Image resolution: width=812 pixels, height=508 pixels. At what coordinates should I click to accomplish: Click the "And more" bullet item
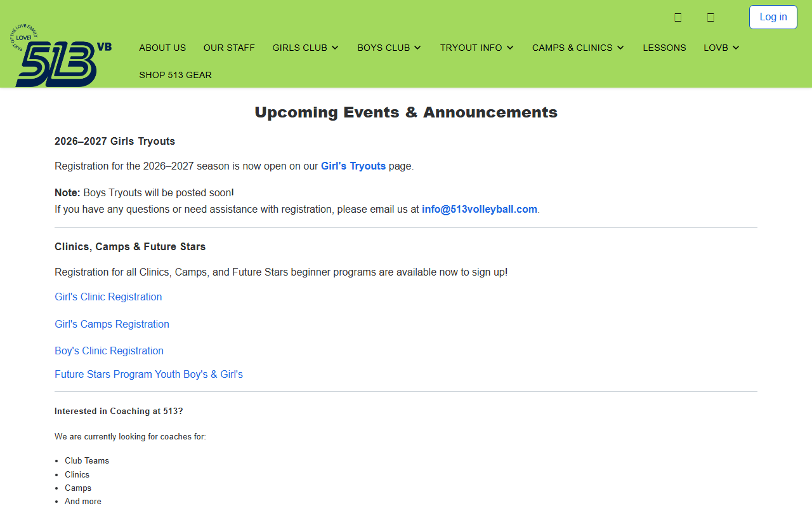click(83, 502)
